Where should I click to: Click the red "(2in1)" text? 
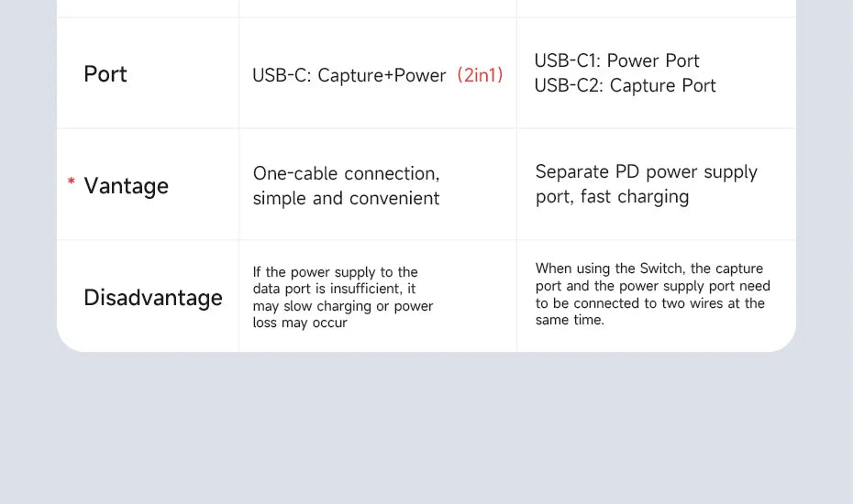[481, 75]
